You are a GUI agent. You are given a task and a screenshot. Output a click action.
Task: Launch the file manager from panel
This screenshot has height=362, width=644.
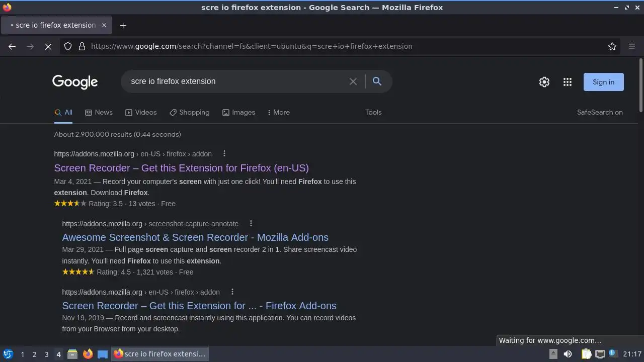pyautogui.click(x=72, y=354)
